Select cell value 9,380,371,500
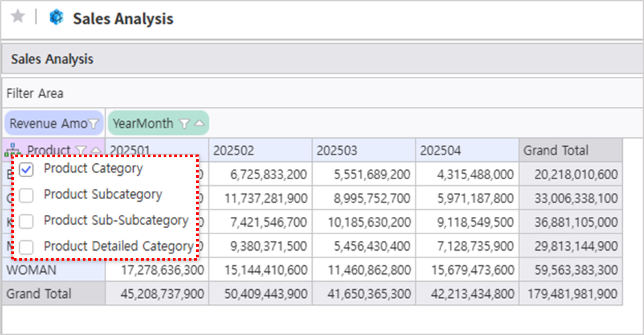Screen dimensions: 644x335 pyautogui.click(x=260, y=246)
